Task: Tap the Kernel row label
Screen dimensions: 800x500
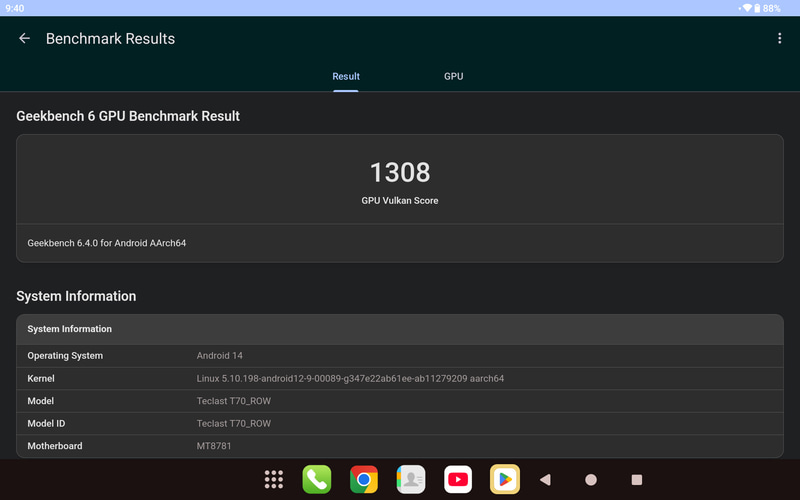Action: pyautogui.click(x=41, y=379)
